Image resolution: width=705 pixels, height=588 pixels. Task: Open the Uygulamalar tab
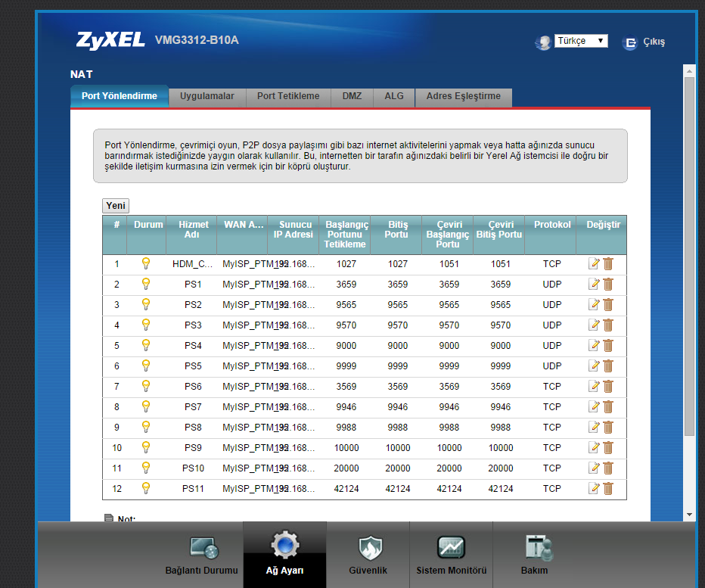pos(207,97)
